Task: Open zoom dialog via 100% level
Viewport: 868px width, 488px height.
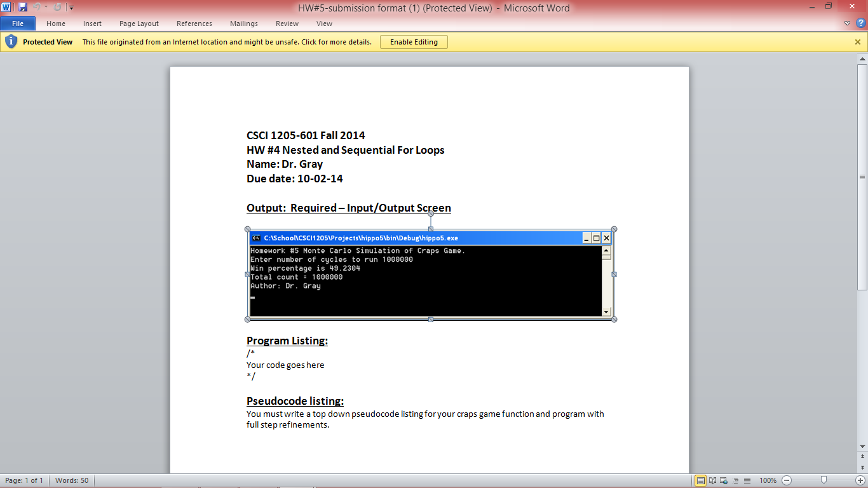Action: (768, 480)
